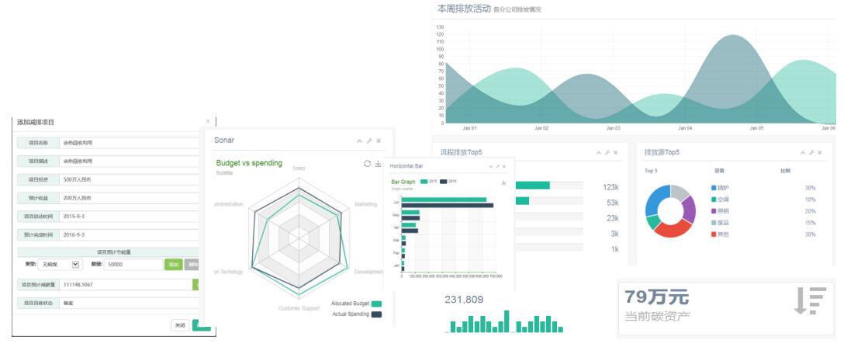Open settings wrench on the Sonar panel
The width and height of the screenshot is (868, 354).
tap(369, 141)
